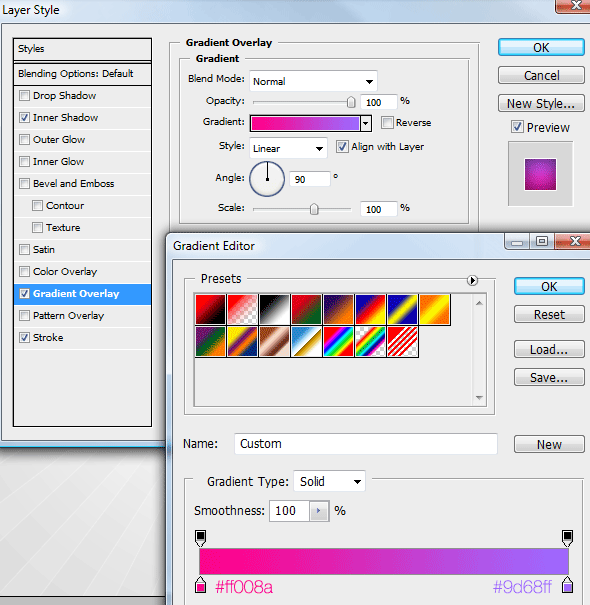Select the right opacity stop marker
This screenshot has width=590, height=605.
pos(567,538)
